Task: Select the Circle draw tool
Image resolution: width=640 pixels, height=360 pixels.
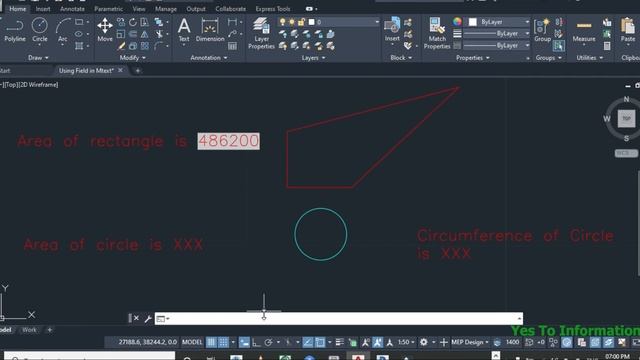Action: pyautogui.click(x=40, y=30)
